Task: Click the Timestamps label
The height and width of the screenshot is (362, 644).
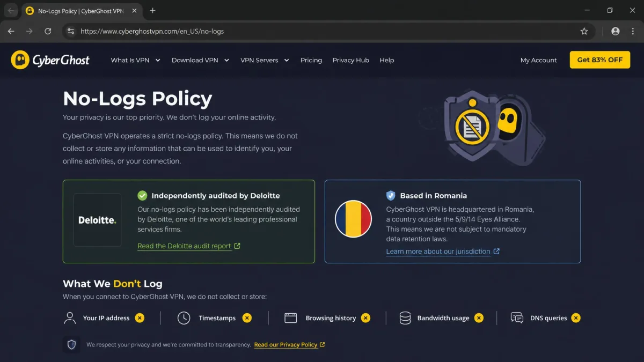Action: click(217, 318)
